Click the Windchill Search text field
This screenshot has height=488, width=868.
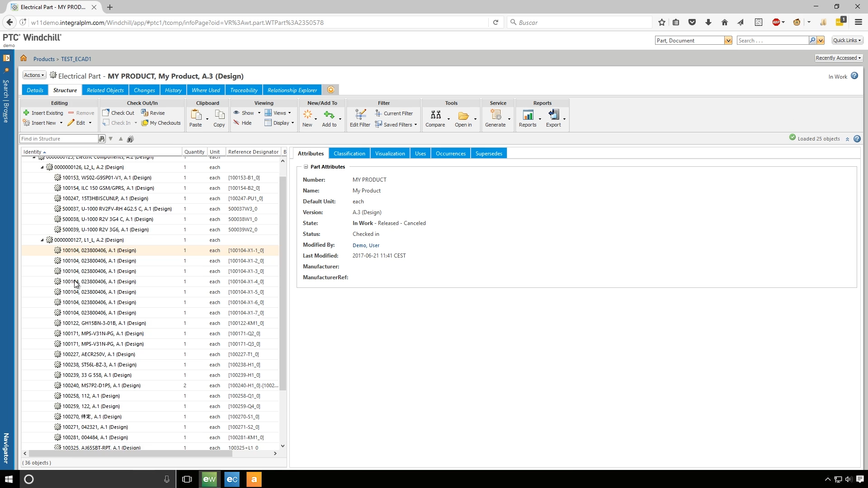(772, 40)
